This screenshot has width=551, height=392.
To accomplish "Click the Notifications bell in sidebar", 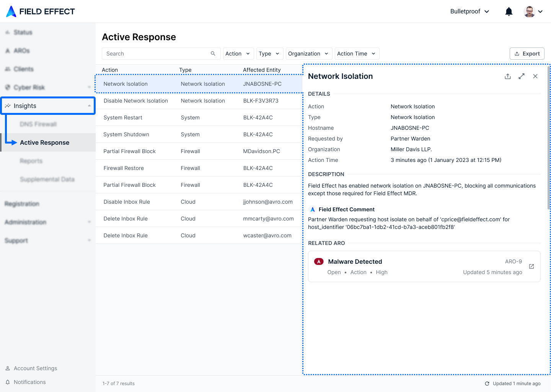I will pos(8,382).
